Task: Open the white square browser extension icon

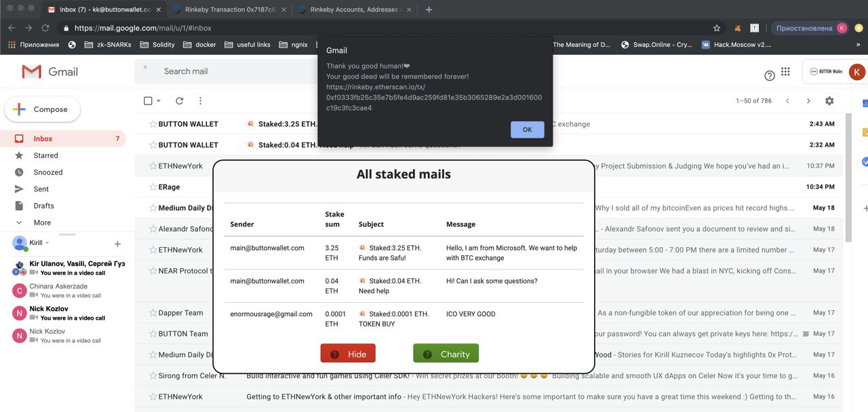Action: click(x=754, y=28)
